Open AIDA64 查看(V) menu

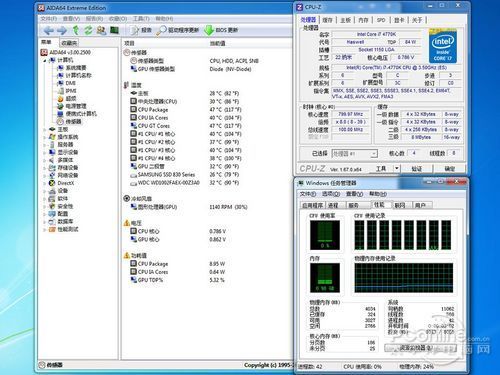[x=71, y=19]
